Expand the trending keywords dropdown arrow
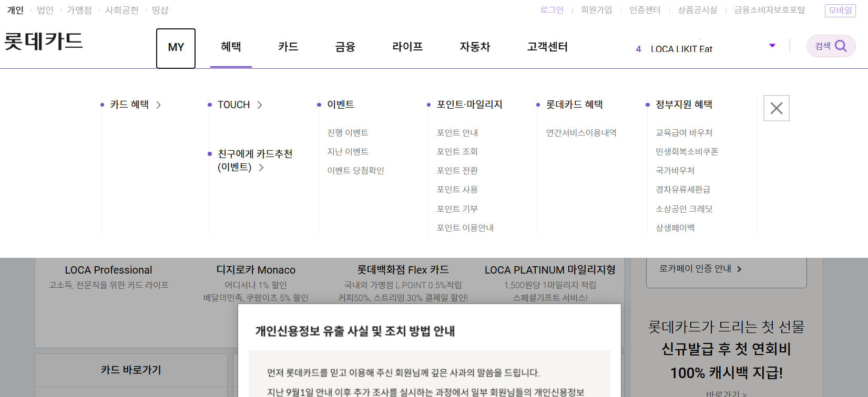 point(772,46)
